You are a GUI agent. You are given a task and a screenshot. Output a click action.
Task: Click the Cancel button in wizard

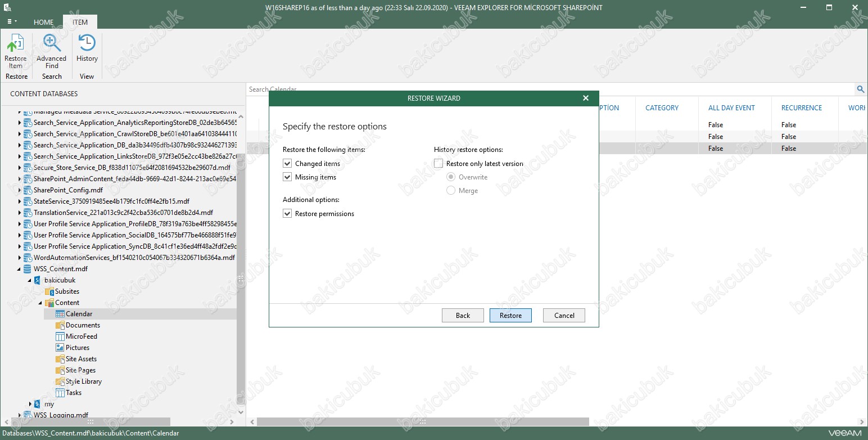564,316
